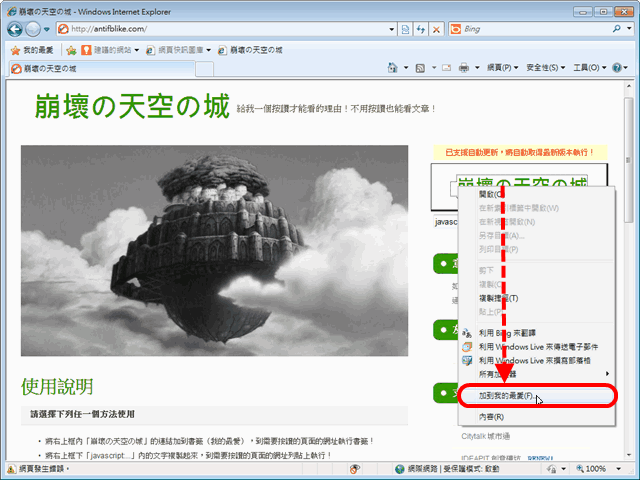Image resolution: width=640 pixels, height=480 pixels.
Task: Click the 已支援自動更新 notice banner
Action: coord(520,153)
